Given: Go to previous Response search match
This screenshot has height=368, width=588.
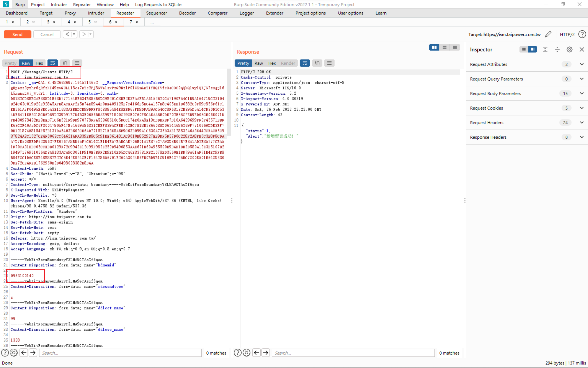Looking at the screenshot, I should [x=257, y=353].
